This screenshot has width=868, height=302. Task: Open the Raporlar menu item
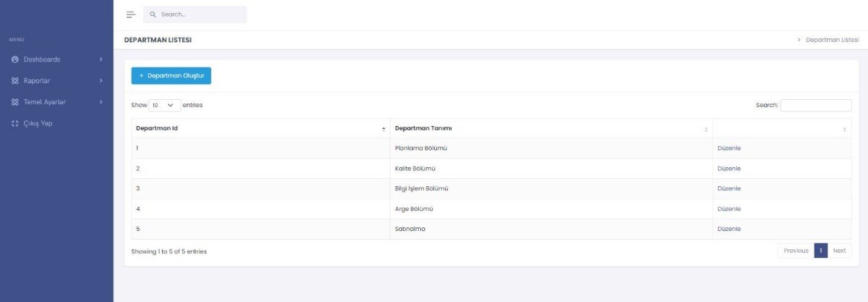[x=37, y=80]
